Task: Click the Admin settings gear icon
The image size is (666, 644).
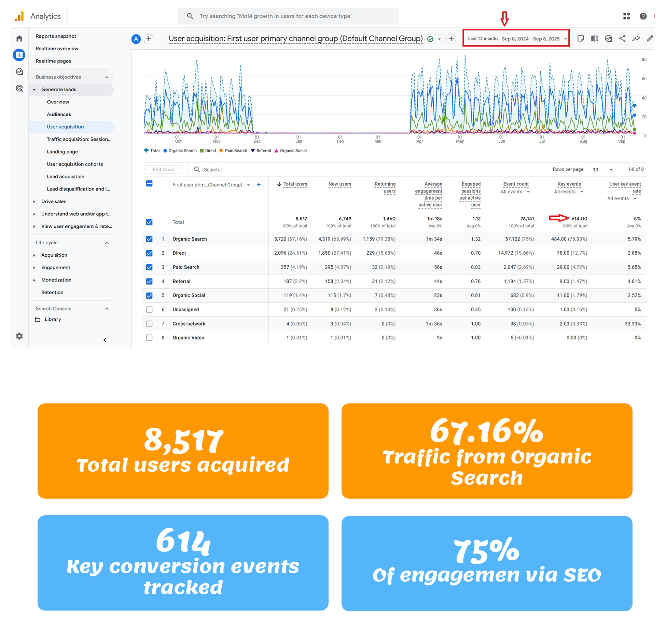Action: click(19, 336)
